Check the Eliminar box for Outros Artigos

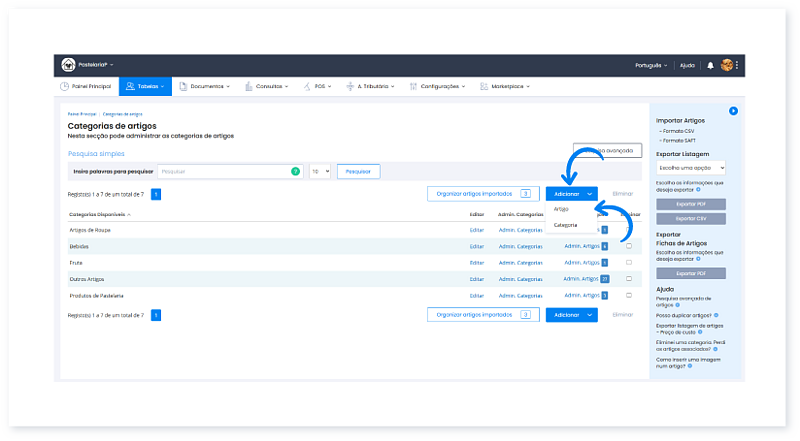[629, 279]
